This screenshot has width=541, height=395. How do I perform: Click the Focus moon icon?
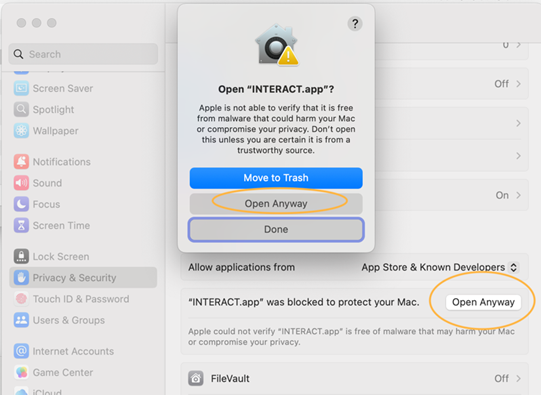pos(21,204)
